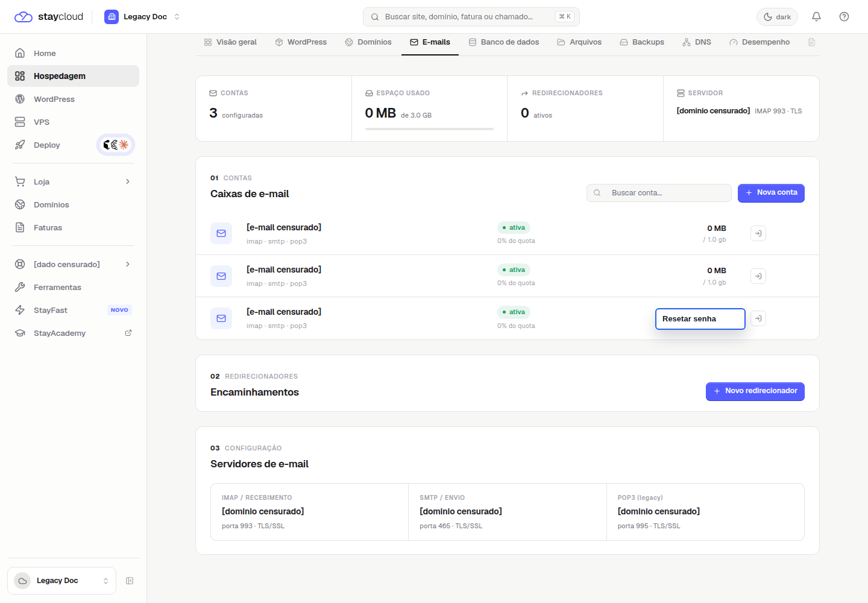Screen dimensions: 868x603
Task: Open VPS in the sidebar
Action: (73, 122)
